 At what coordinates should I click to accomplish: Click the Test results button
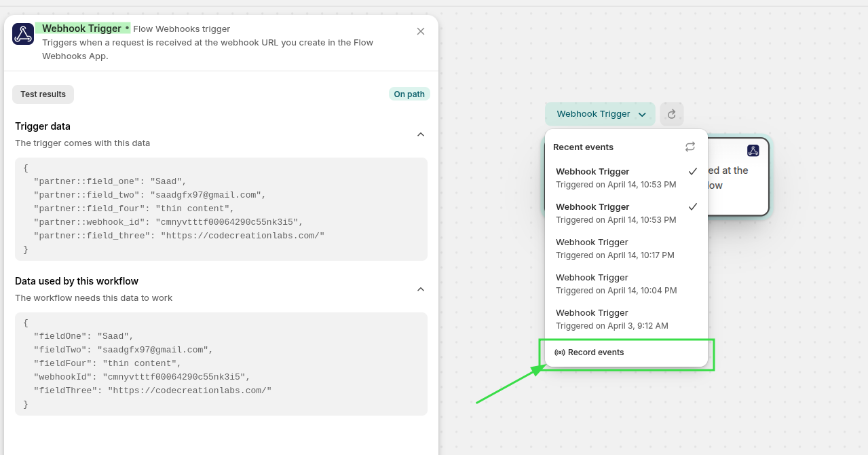[x=43, y=94]
